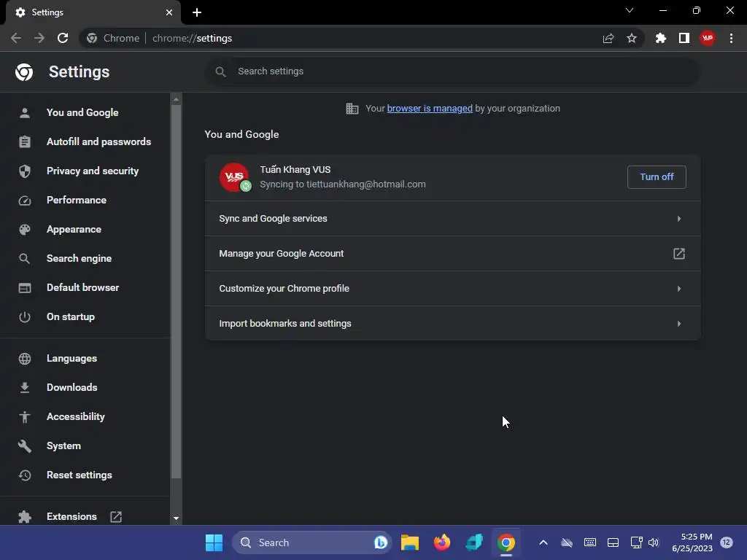Click the Bing icon in taskbar search
This screenshot has height=560, width=747.
381,542
